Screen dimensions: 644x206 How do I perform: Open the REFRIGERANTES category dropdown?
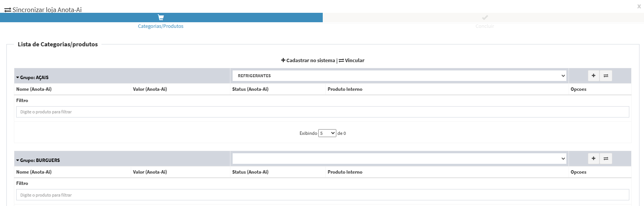coord(400,76)
